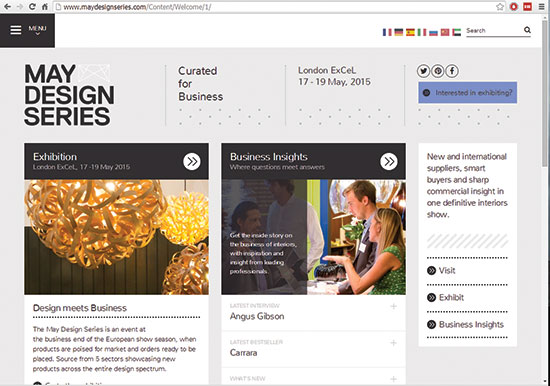Click the browser forward arrow
This screenshot has width=550, height=386.
[x=20, y=6]
